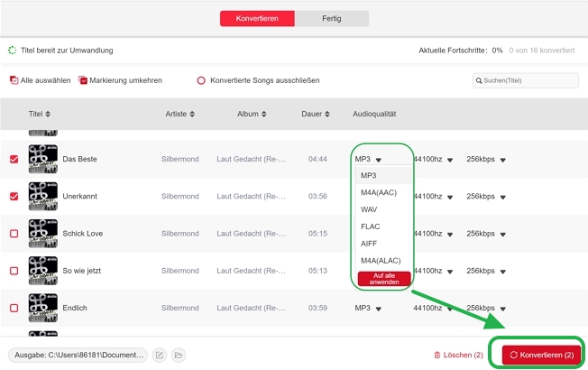Uncheck the Das Beste song checkbox

coord(14,159)
